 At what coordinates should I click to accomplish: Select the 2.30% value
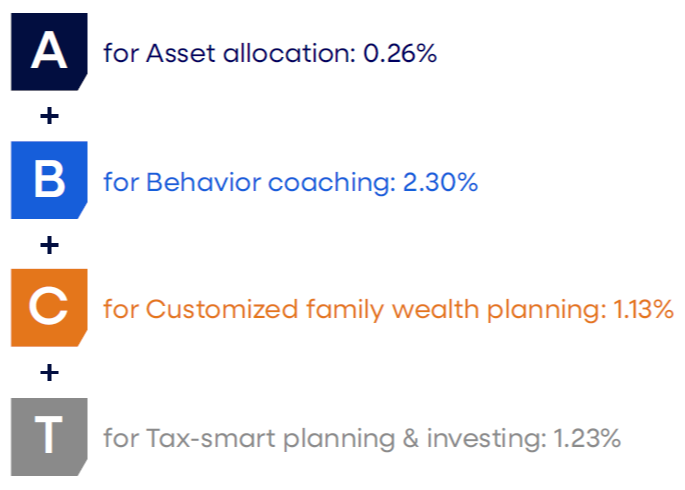440,182
